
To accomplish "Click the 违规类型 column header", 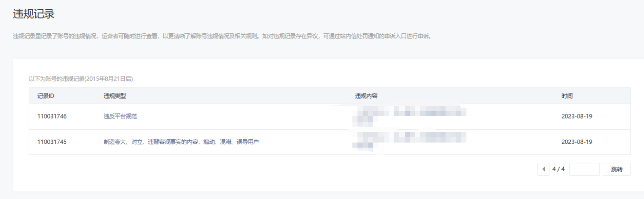I will 115,96.
